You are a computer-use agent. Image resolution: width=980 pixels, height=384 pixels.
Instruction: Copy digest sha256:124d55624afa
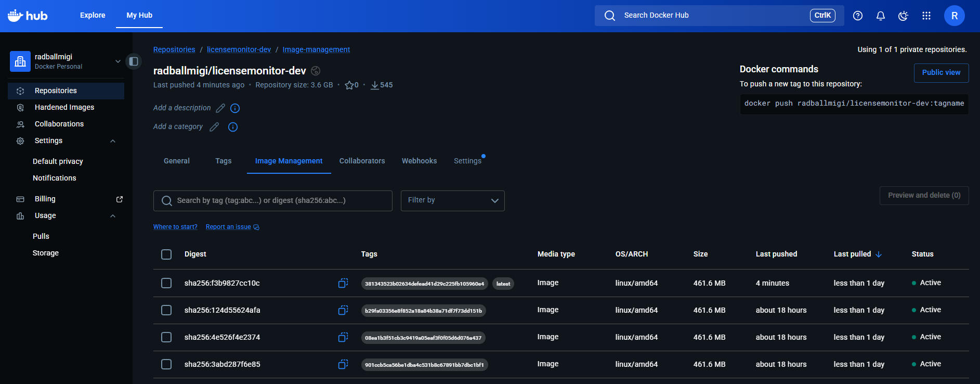tap(343, 310)
